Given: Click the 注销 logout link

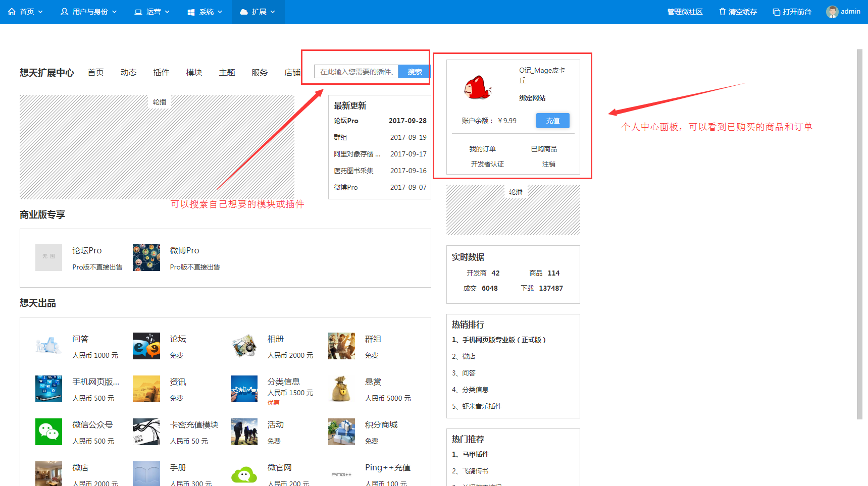Looking at the screenshot, I should click(548, 164).
